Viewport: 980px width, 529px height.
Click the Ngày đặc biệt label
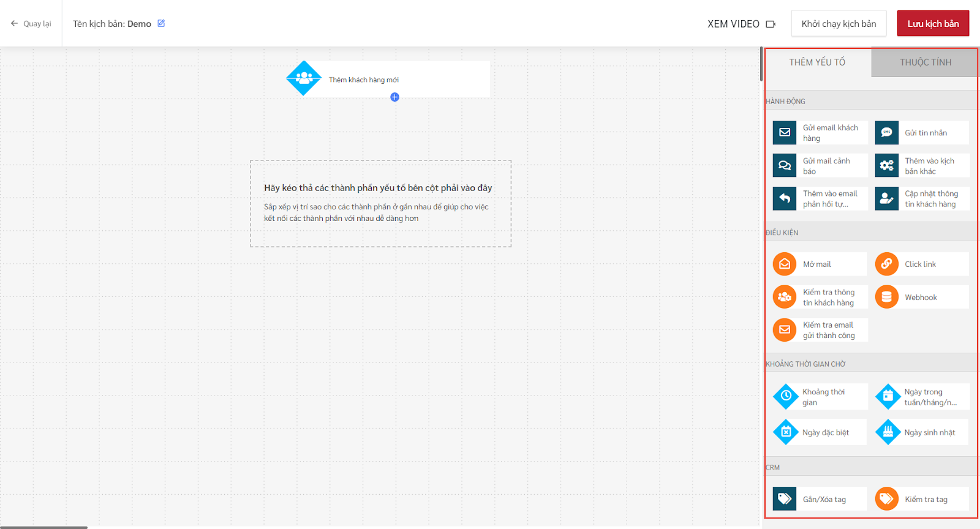[826, 432]
